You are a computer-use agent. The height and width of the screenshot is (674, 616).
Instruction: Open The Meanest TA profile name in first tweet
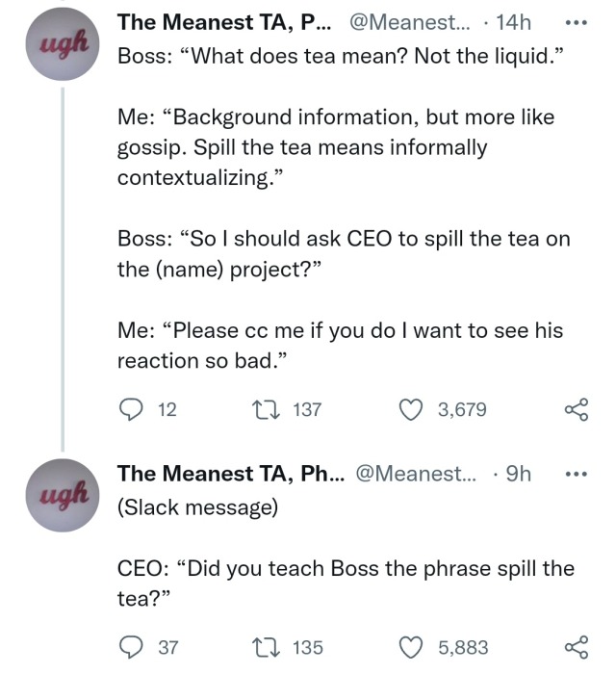coord(223,23)
